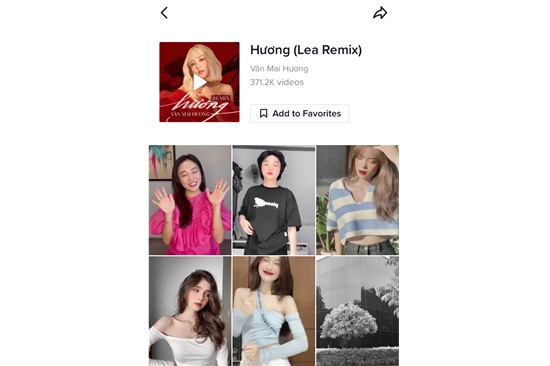
Task: Open video of girl in light blue top
Action: (x=274, y=311)
